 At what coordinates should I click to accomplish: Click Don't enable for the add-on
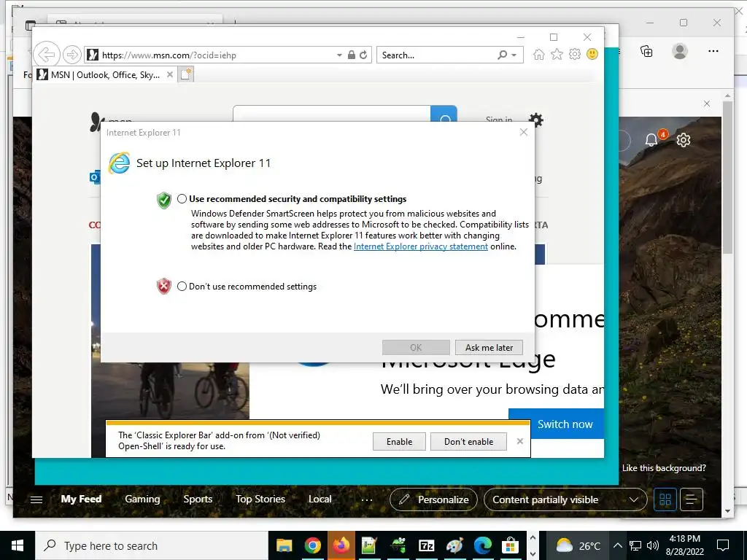(468, 442)
